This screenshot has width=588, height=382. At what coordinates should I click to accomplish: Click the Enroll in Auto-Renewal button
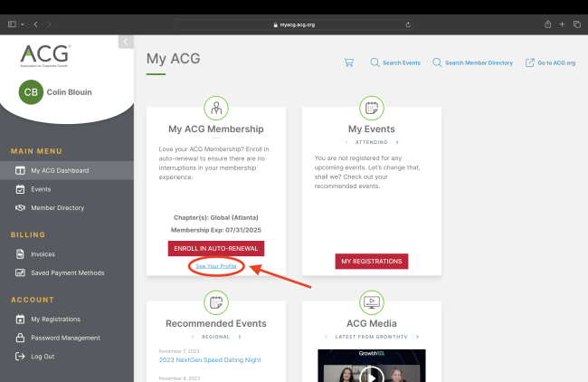coord(216,248)
